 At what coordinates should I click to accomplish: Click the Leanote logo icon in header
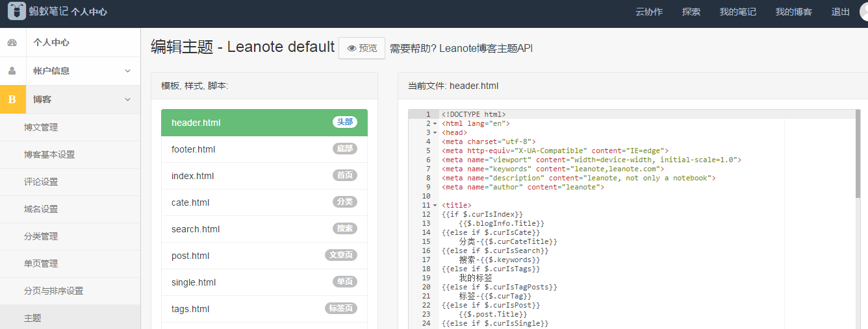pos(17,11)
